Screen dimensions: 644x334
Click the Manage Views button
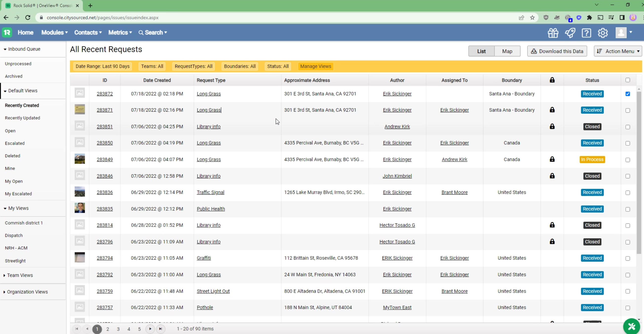(316, 66)
